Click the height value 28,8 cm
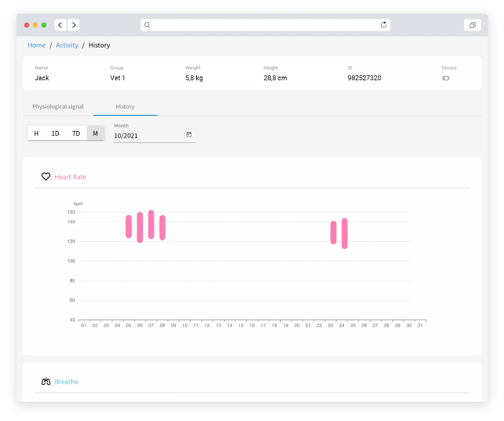This screenshot has width=504, height=421. tap(275, 78)
